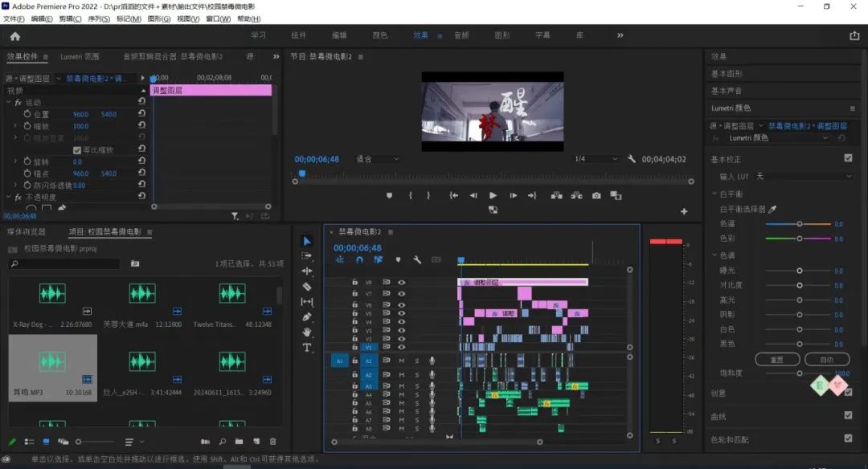This screenshot has width=868, height=469.
Task: Open the 窗口(W) menu
Action: tap(218, 18)
